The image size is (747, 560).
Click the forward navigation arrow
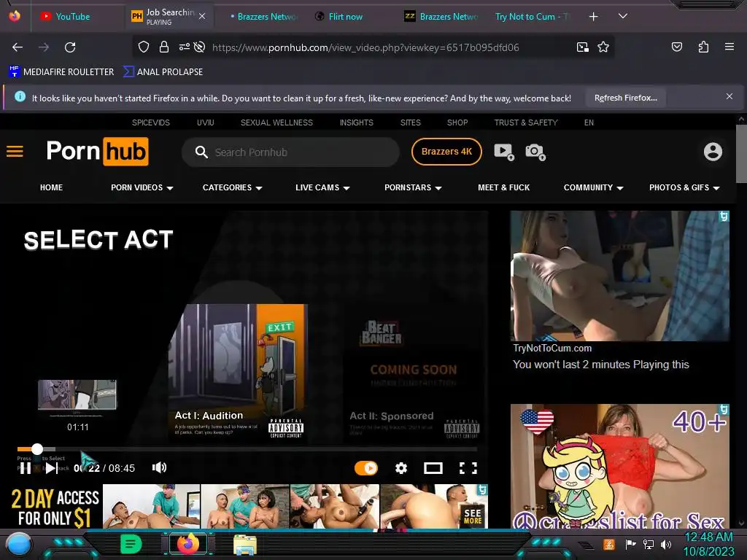coord(44,47)
